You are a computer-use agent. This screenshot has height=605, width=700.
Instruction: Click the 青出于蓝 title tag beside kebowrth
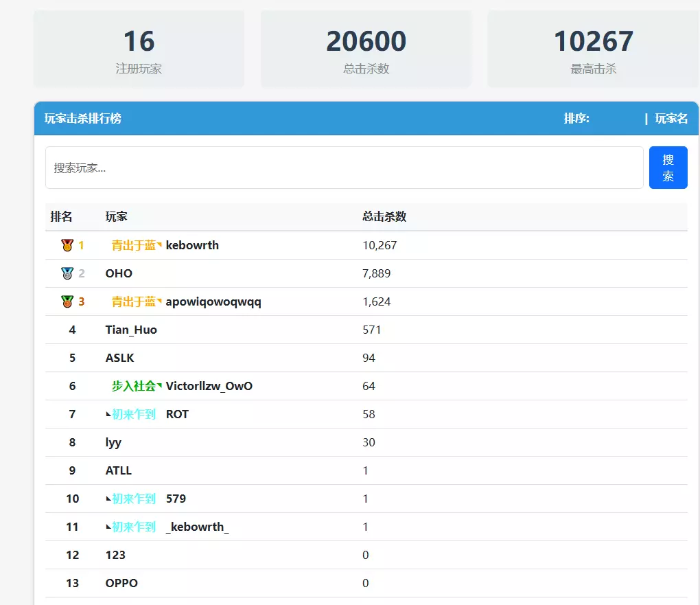click(x=136, y=245)
